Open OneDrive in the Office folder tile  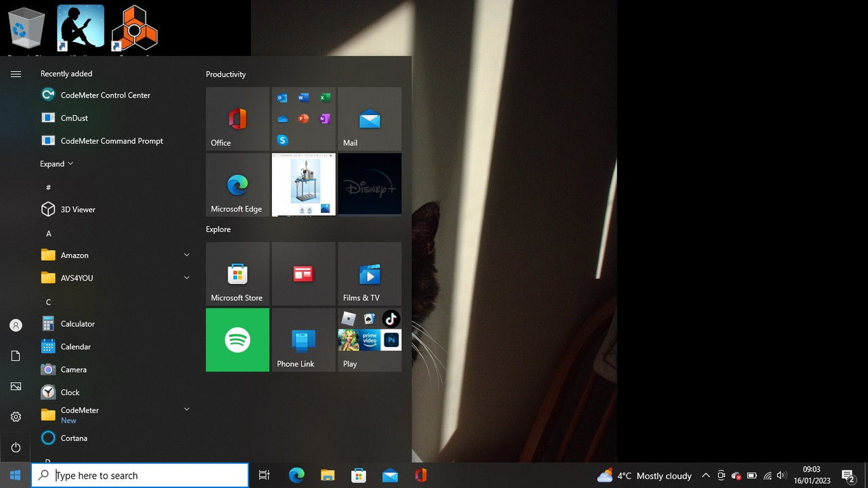(x=283, y=119)
